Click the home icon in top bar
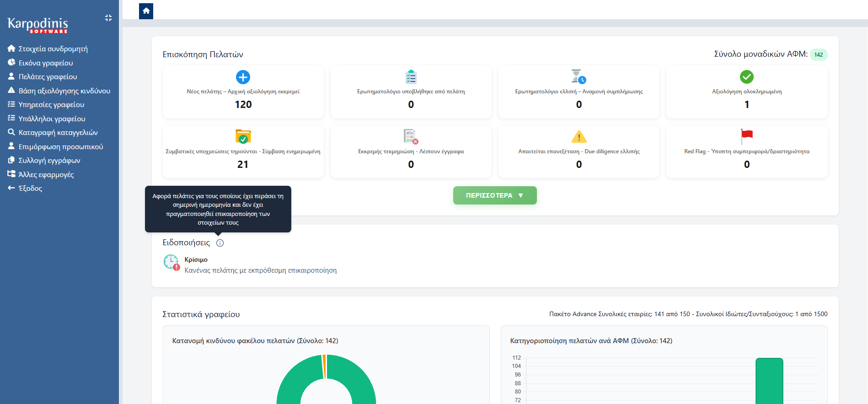This screenshot has width=868, height=404. tap(146, 11)
